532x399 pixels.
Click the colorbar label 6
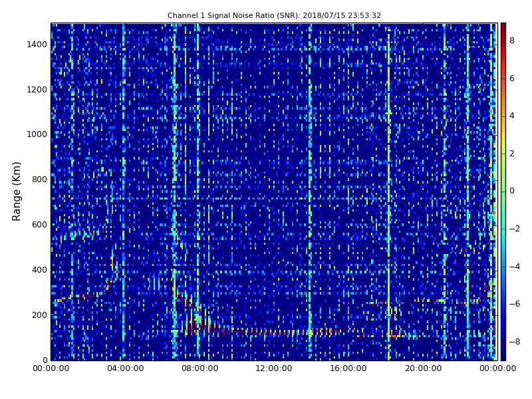click(512, 78)
